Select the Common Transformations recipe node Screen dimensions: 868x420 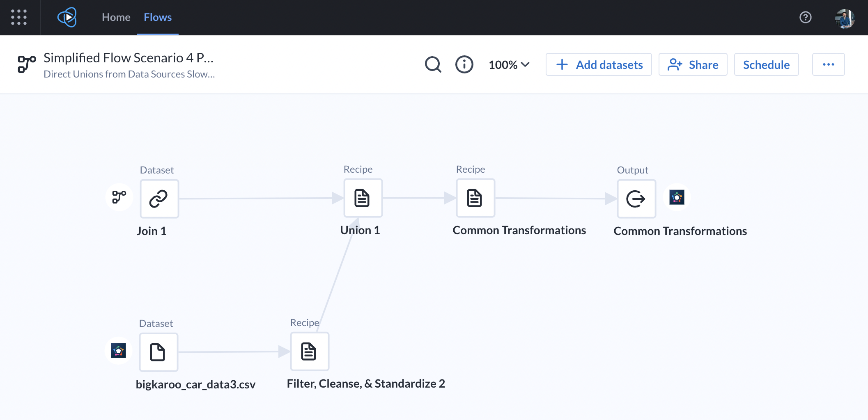pyautogui.click(x=475, y=198)
